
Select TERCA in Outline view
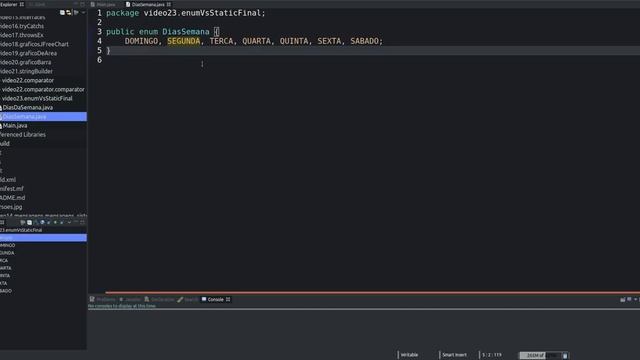(4, 260)
